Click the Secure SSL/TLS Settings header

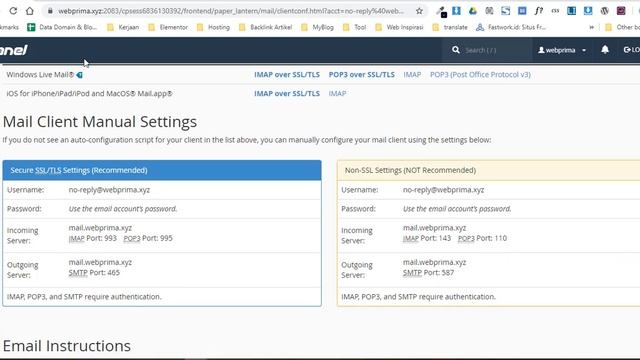click(162, 170)
